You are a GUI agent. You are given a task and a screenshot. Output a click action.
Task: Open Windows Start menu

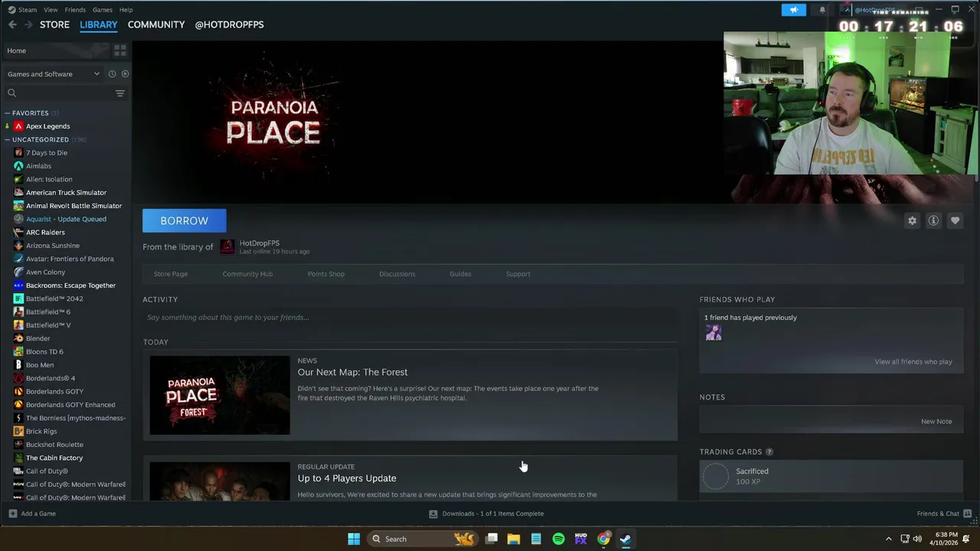354,539
